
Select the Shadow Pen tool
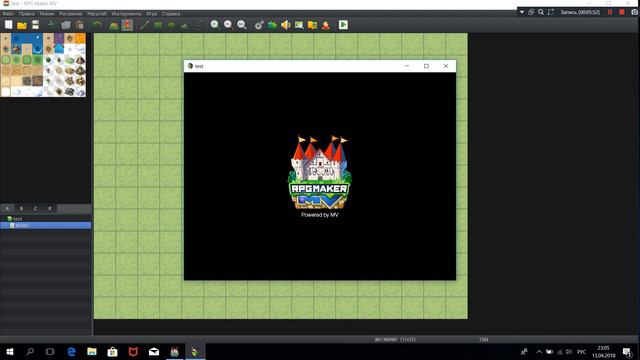click(198, 25)
